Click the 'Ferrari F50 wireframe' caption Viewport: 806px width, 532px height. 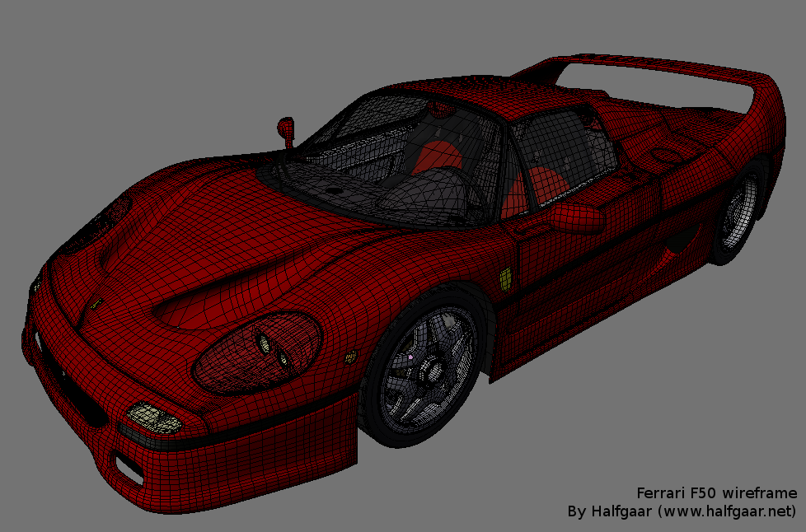click(x=716, y=492)
